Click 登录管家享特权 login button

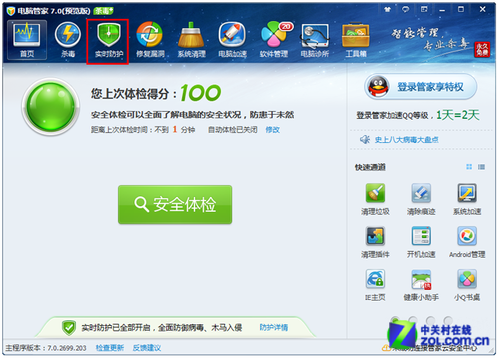(421, 87)
